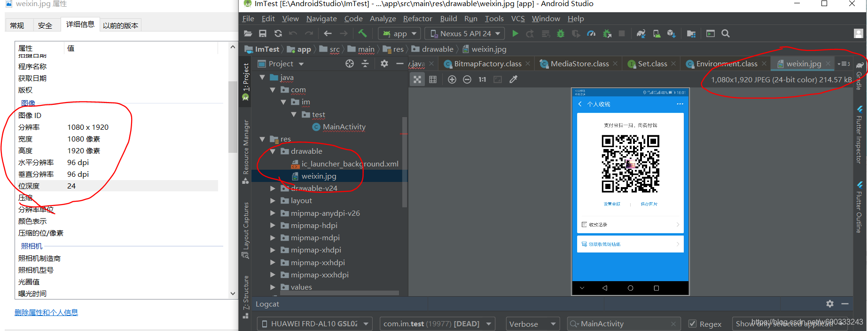Zoom out on the image preview
This screenshot has height=331, width=868.
(467, 79)
